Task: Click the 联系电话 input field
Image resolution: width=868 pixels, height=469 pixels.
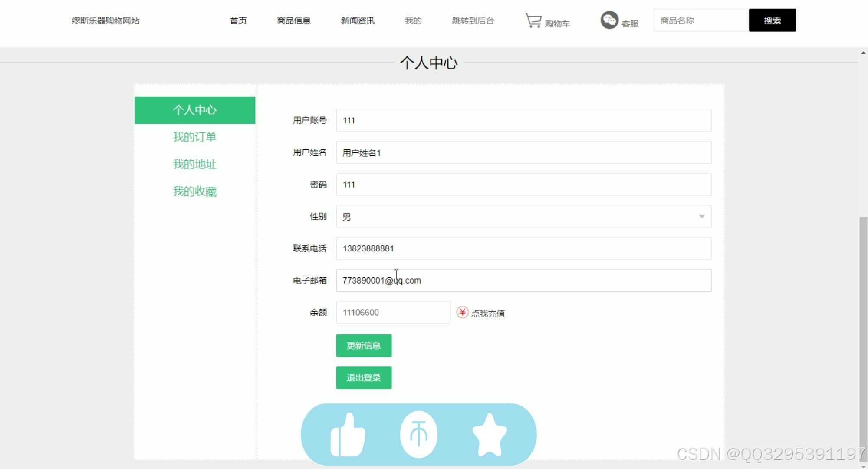Action: click(523, 248)
